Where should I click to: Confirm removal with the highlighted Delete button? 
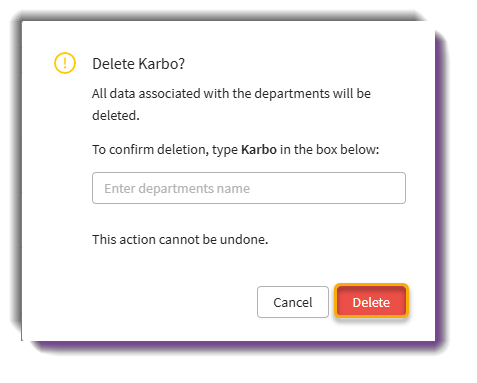pos(371,302)
